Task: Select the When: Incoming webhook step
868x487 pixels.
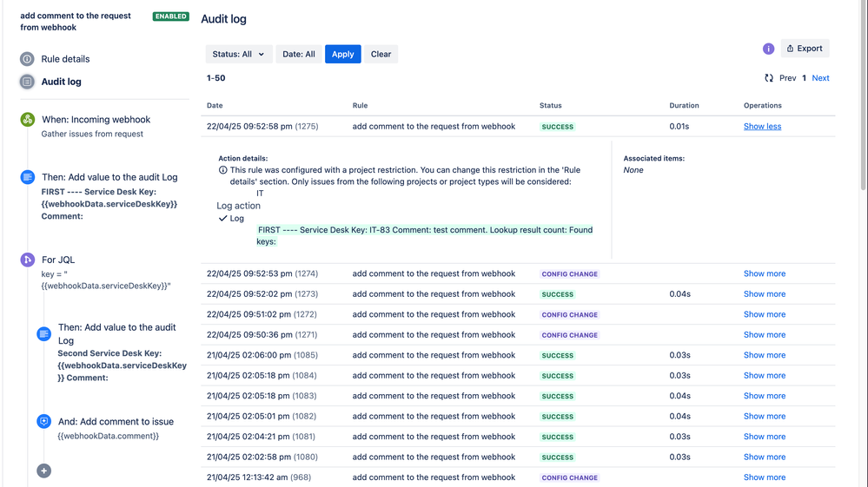Action: pyautogui.click(x=96, y=120)
